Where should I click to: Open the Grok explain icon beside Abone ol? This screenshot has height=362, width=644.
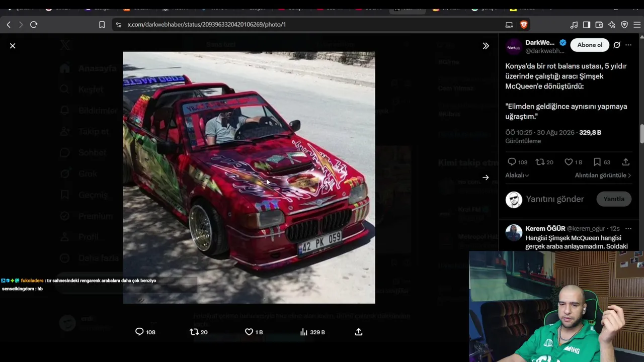(x=617, y=45)
